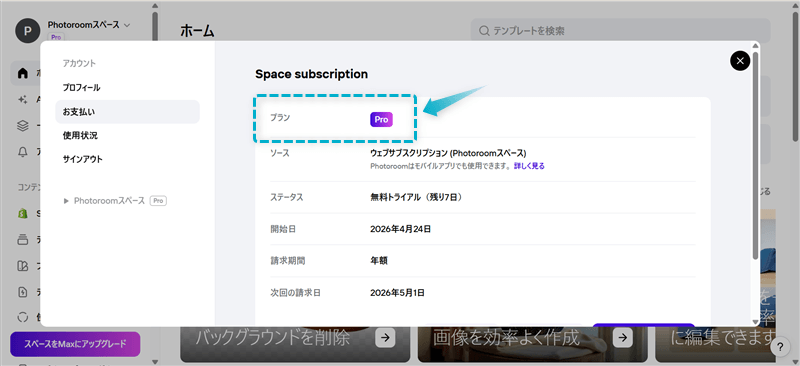800x366 pixels.
Task: Click the 無料トライアル（残り7日） status text
Action: pos(417,197)
